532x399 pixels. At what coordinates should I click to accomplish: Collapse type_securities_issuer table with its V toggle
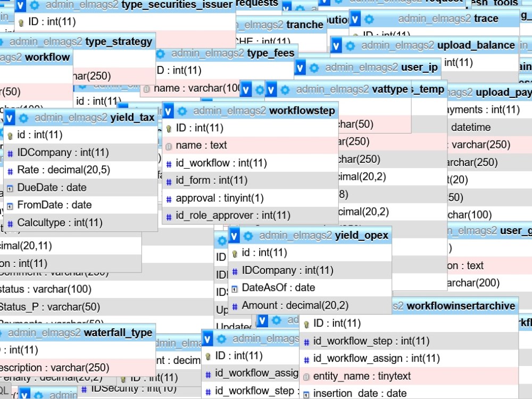pos(20,5)
